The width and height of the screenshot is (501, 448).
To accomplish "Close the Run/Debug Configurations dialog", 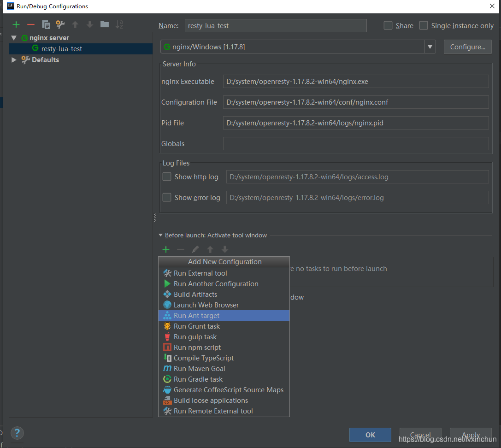I will [492, 6].
